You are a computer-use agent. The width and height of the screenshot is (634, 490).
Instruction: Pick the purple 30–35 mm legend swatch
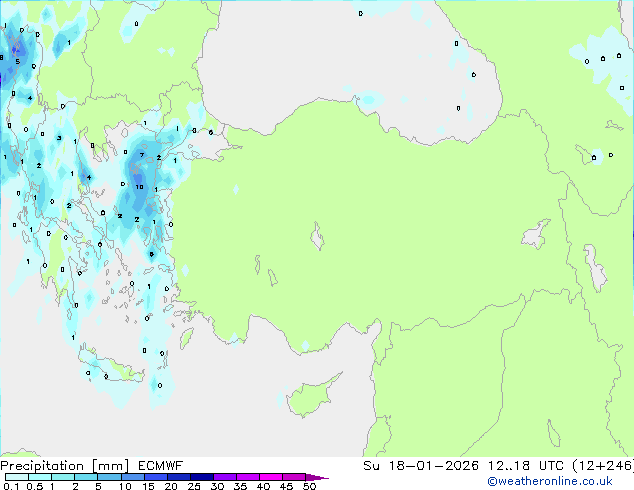226,477
